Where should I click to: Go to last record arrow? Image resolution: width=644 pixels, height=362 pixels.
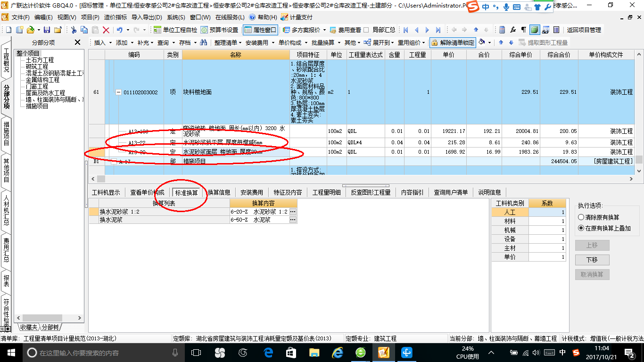438,30
